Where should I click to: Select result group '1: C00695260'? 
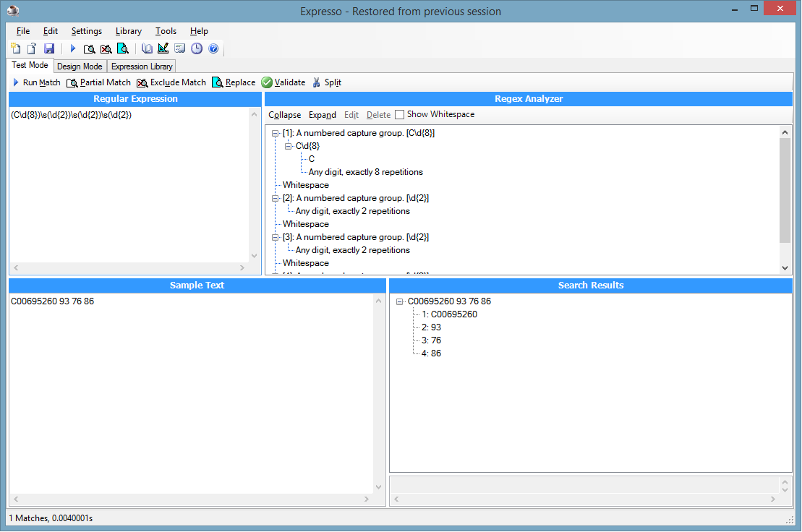point(449,314)
